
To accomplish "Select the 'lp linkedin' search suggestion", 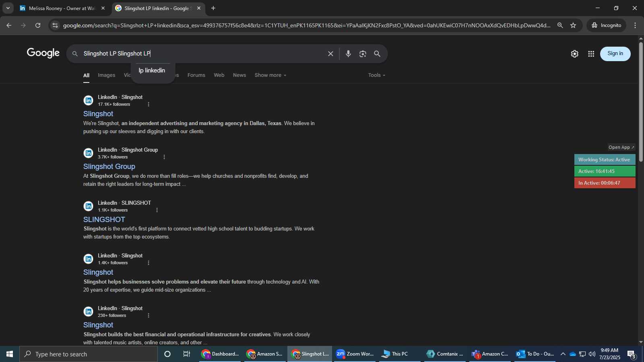I will [x=152, y=70].
